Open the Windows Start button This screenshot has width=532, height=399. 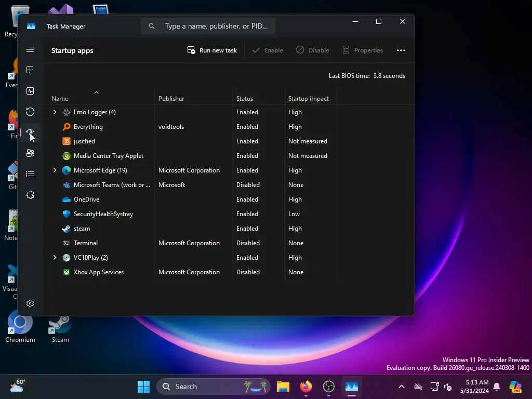pyautogui.click(x=143, y=387)
